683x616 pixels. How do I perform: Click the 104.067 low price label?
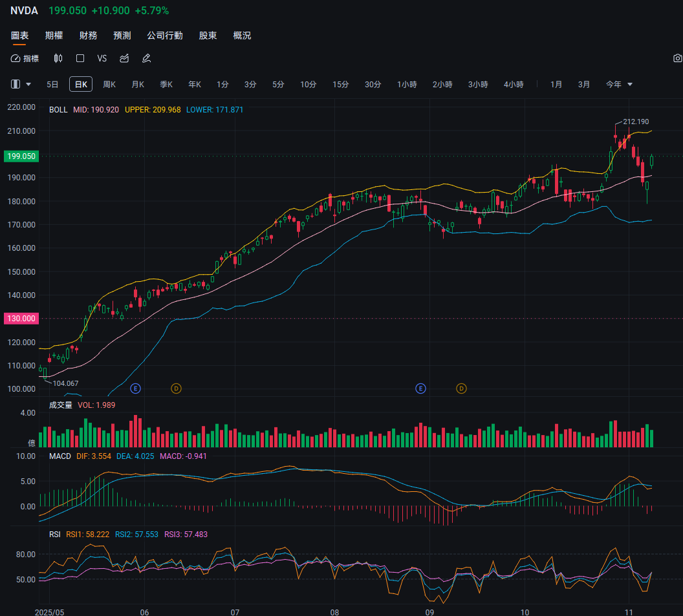pyautogui.click(x=65, y=383)
